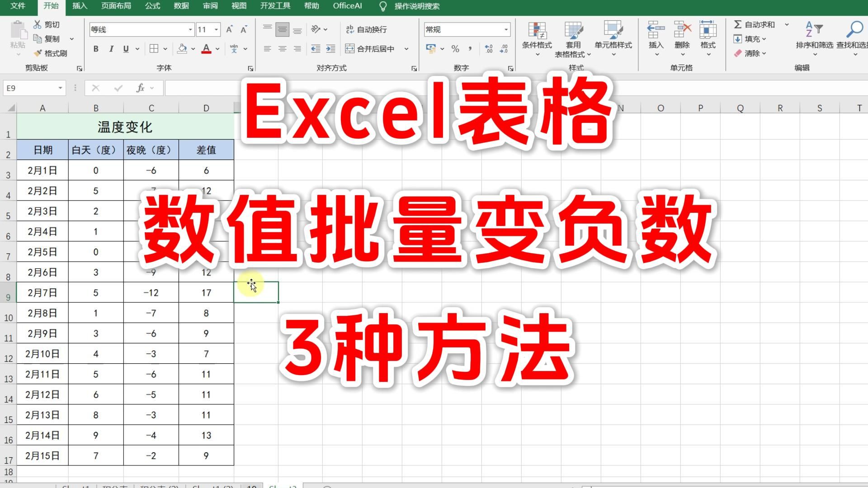This screenshot has height=488, width=868.
Task: Open the font size 11 dropdown
Action: point(217,29)
